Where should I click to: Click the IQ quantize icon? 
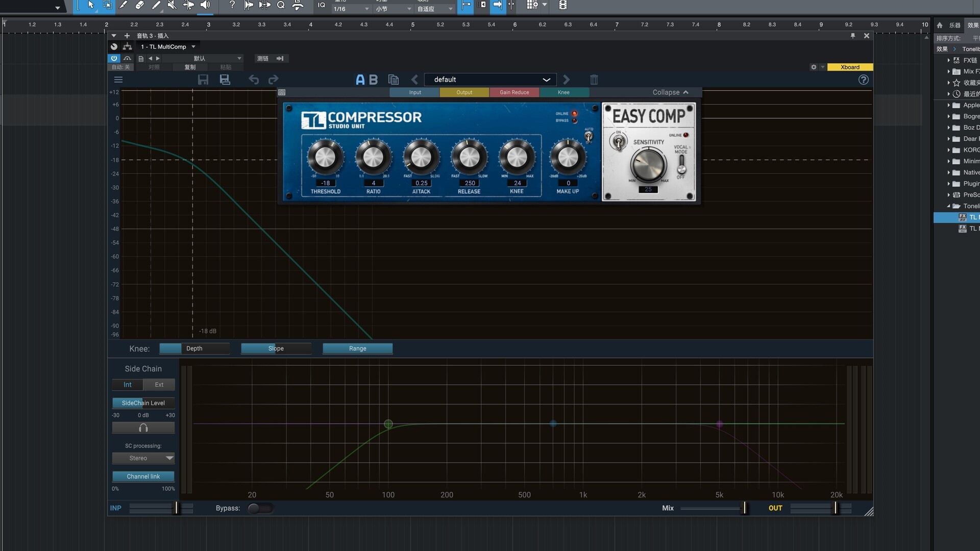click(322, 5)
